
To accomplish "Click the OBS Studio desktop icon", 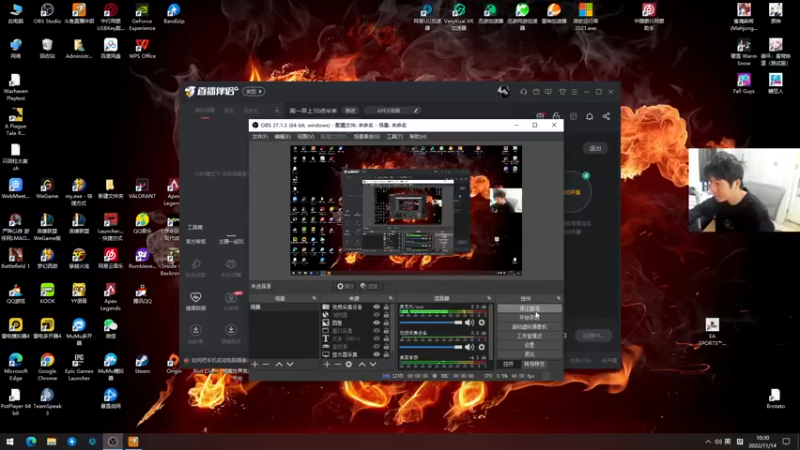I will 47,14.
